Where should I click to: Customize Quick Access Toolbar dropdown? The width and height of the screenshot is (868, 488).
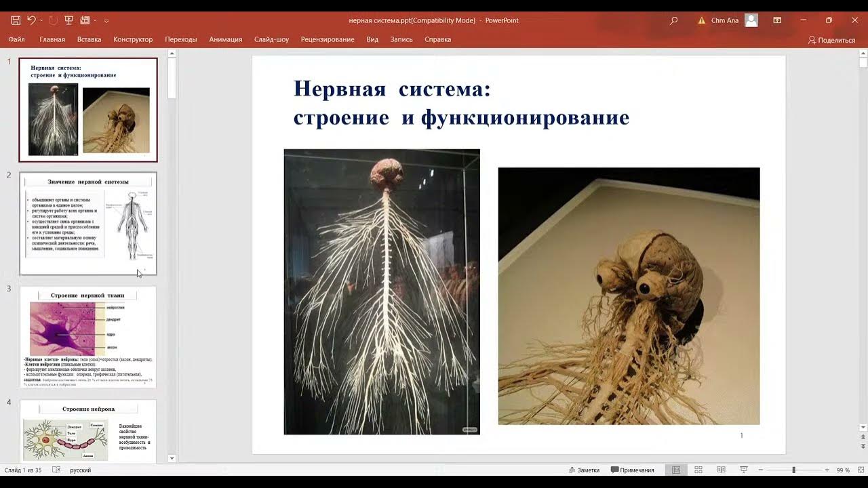(x=106, y=20)
